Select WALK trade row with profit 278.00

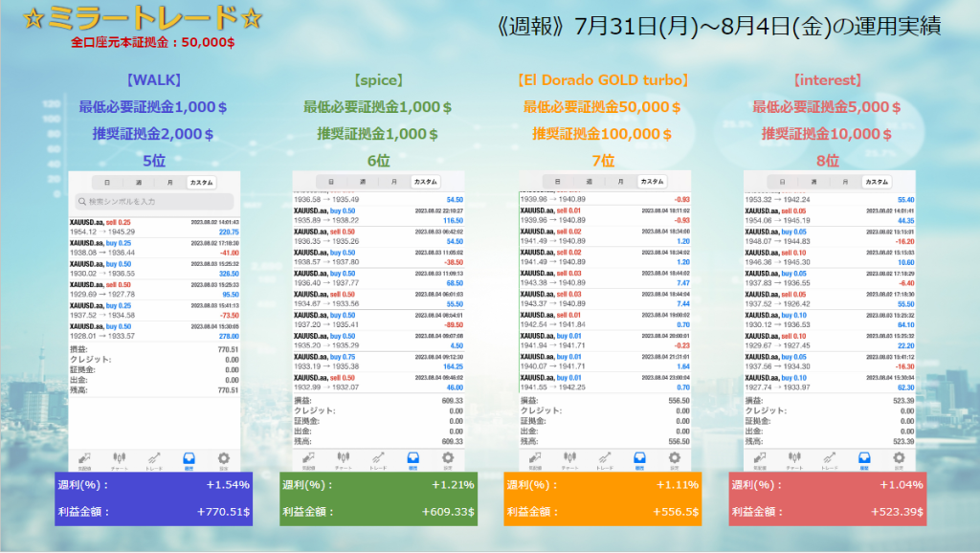pos(154,331)
